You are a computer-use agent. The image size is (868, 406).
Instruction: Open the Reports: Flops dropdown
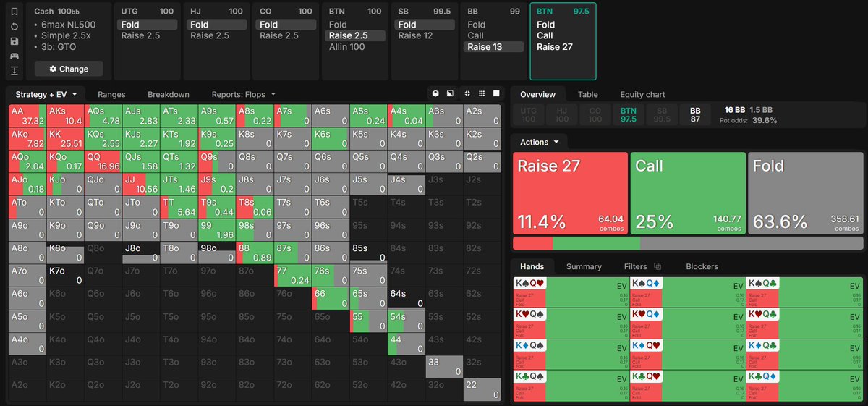coord(244,94)
